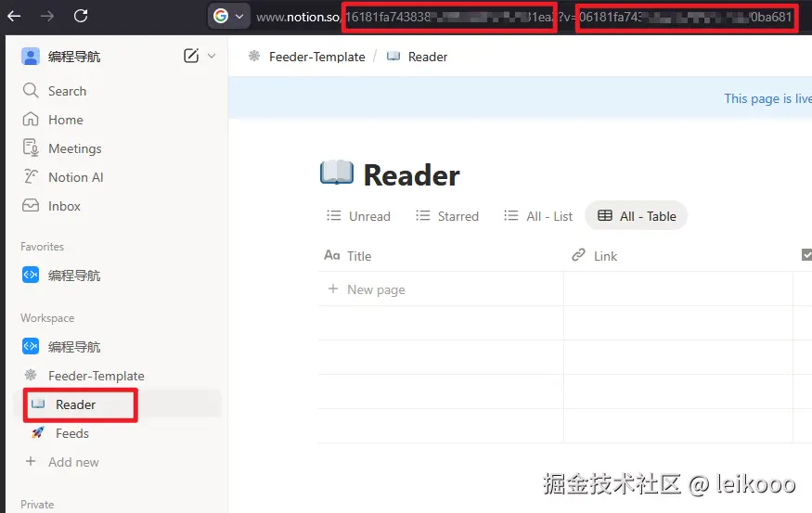Click the 编程导航 icon under Workspace
Image resolution: width=812 pixels, height=513 pixels.
31,346
